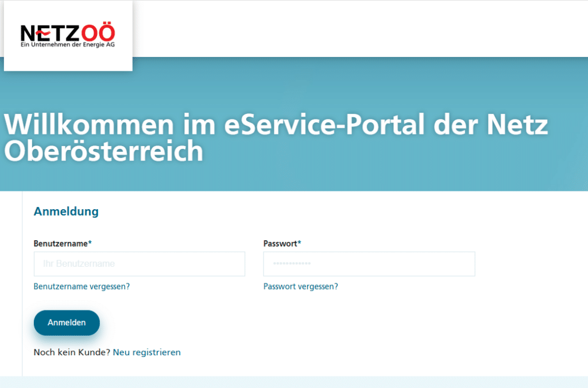Click the Benutzername* field label
This screenshot has width=588, height=388.
point(63,244)
